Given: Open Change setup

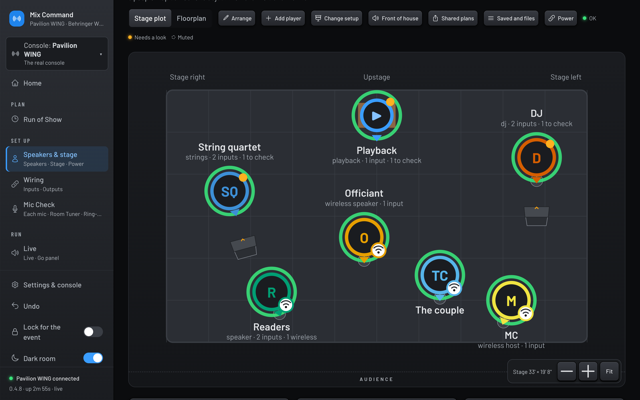Looking at the screenshot, I should tap(337, 18).
